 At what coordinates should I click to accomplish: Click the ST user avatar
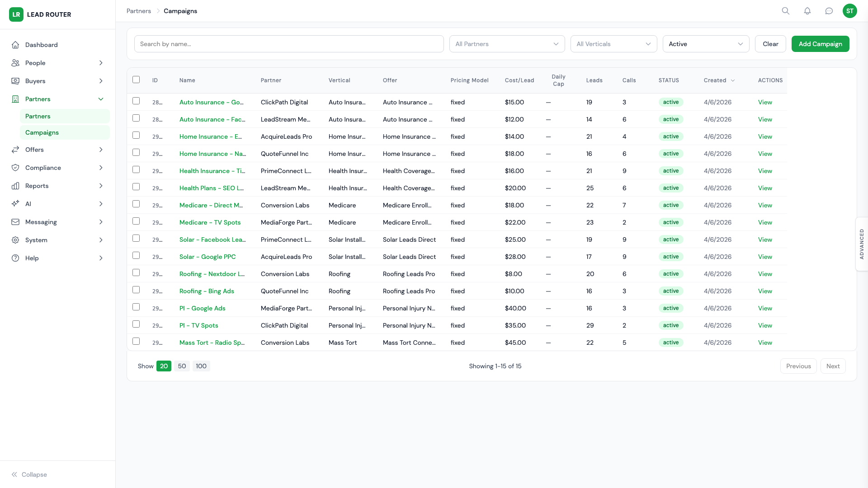pos(850,11)
